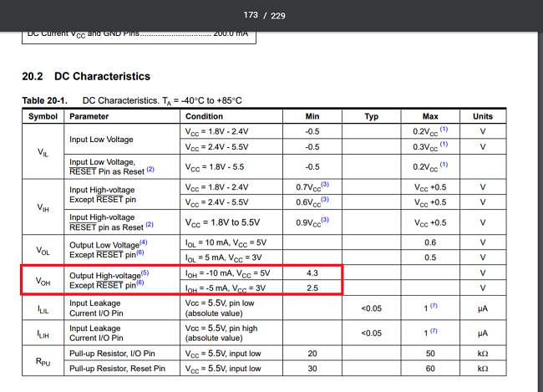Click condition 'IOL = 5 mA, VCC = 3V'
This screenshot has width=543, height=392.
223,258
